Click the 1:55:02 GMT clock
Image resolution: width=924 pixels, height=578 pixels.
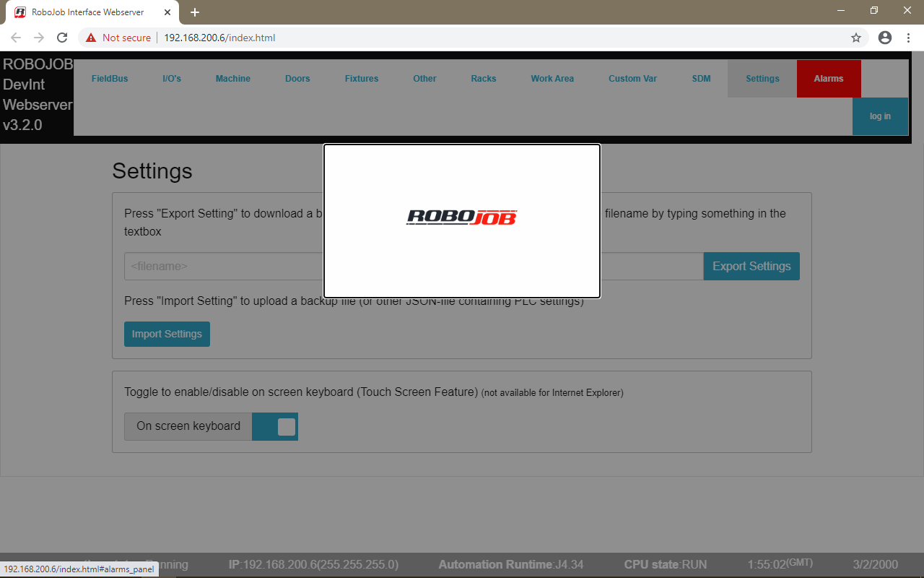(781, 564)
